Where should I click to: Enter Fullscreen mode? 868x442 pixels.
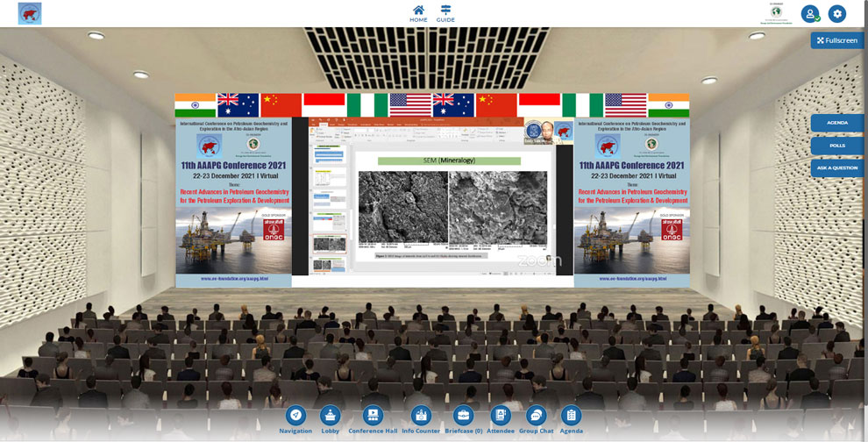click(837, 40)
